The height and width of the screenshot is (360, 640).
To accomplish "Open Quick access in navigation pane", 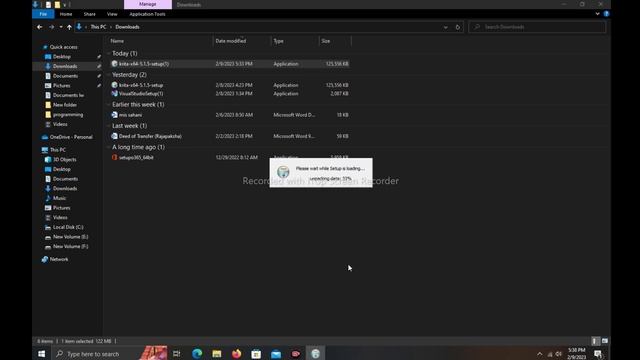I will coord(63,47).
